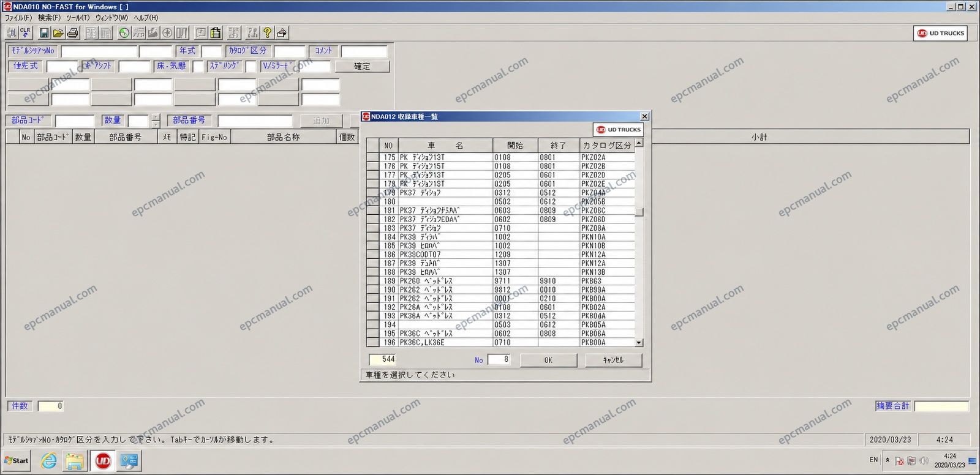This screenshot has width=980, height=475.
Task: Click the 部品コード input field
Action: pos(75,121)
